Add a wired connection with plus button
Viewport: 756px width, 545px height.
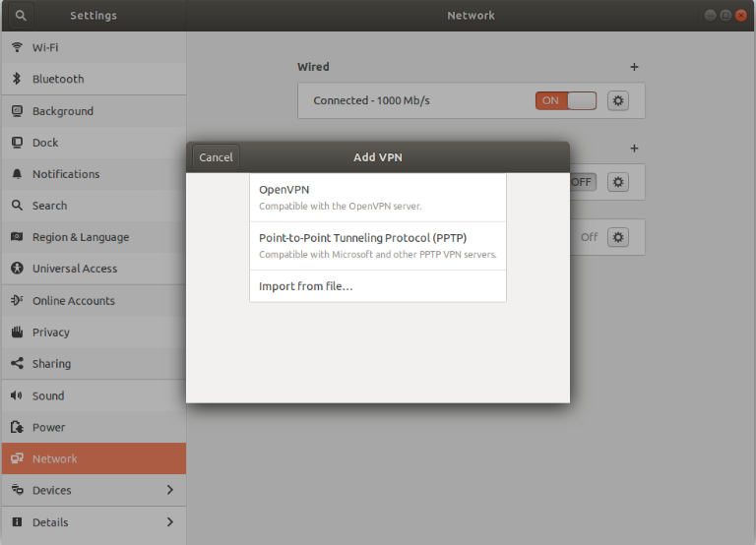click(x=634, y=67)
